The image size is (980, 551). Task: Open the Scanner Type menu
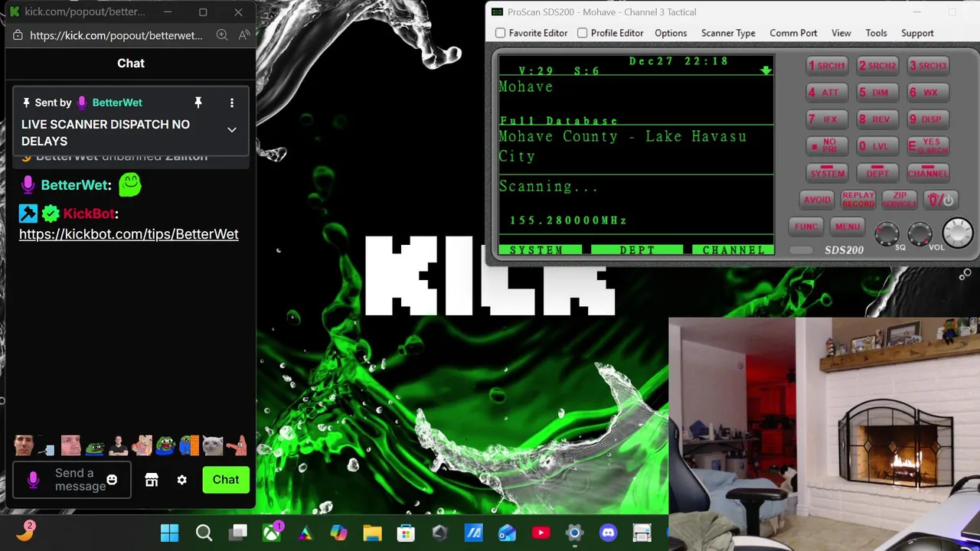[728, 33]
